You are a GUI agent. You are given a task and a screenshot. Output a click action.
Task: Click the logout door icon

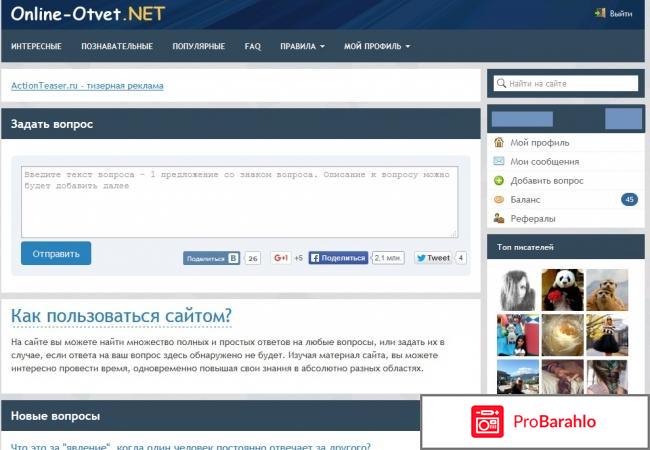pyautogui.click(x=600, y=13)
